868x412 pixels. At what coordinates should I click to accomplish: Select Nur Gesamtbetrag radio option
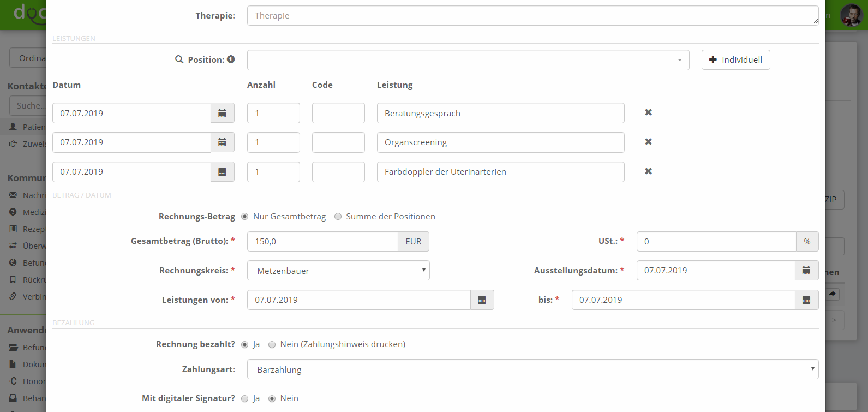(244, 217)
